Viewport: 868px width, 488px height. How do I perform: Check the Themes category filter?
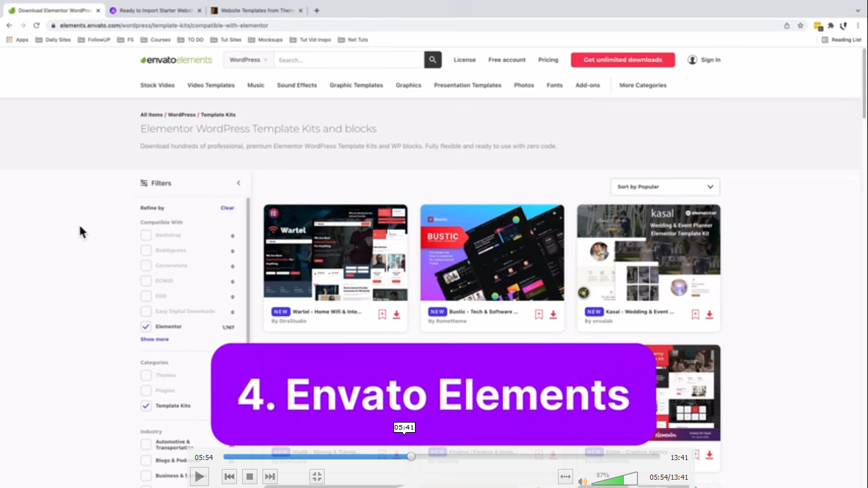(146, 375)
